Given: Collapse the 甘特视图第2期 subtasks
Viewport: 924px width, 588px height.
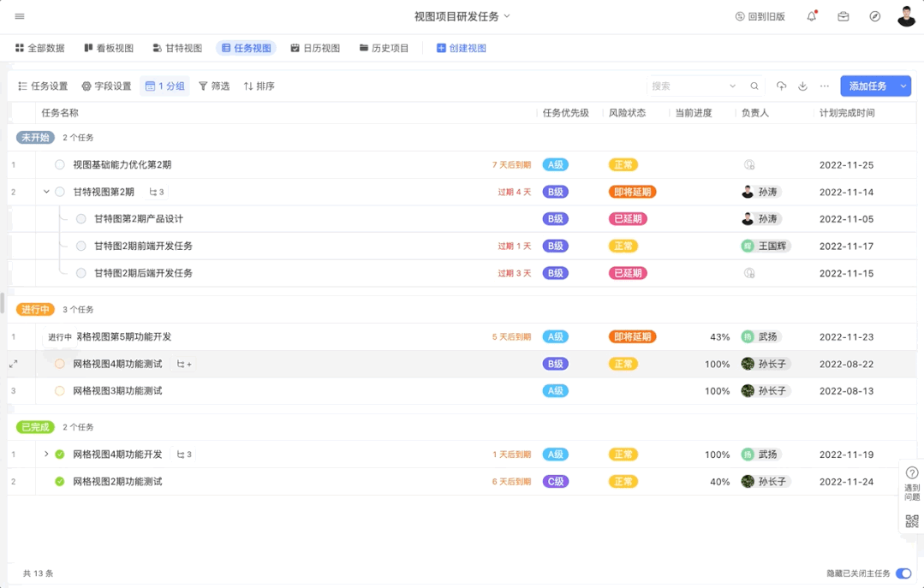Looking at the screenshot, I should click(x=46, y=192).
